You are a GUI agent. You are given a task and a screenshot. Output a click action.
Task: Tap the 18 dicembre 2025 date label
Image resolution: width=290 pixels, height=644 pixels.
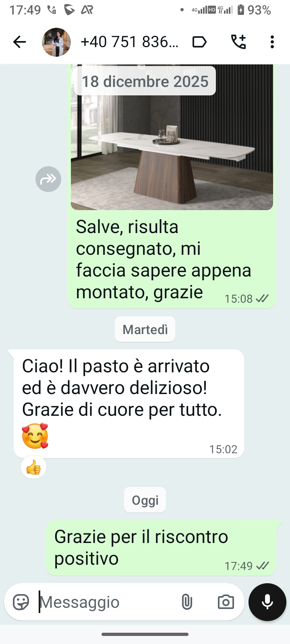145,81
